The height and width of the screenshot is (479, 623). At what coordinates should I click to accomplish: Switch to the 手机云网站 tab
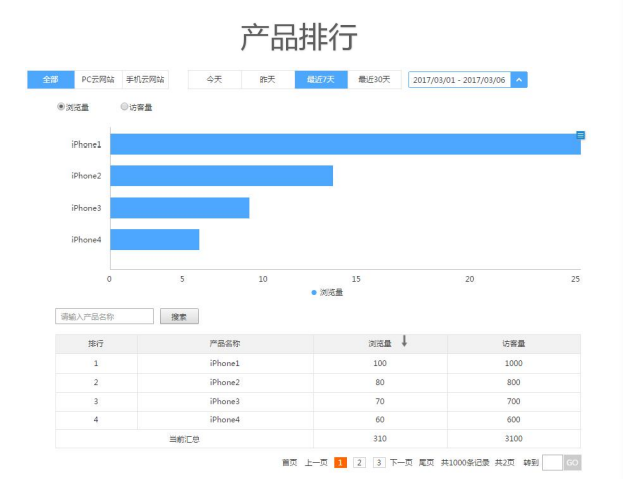144,80
